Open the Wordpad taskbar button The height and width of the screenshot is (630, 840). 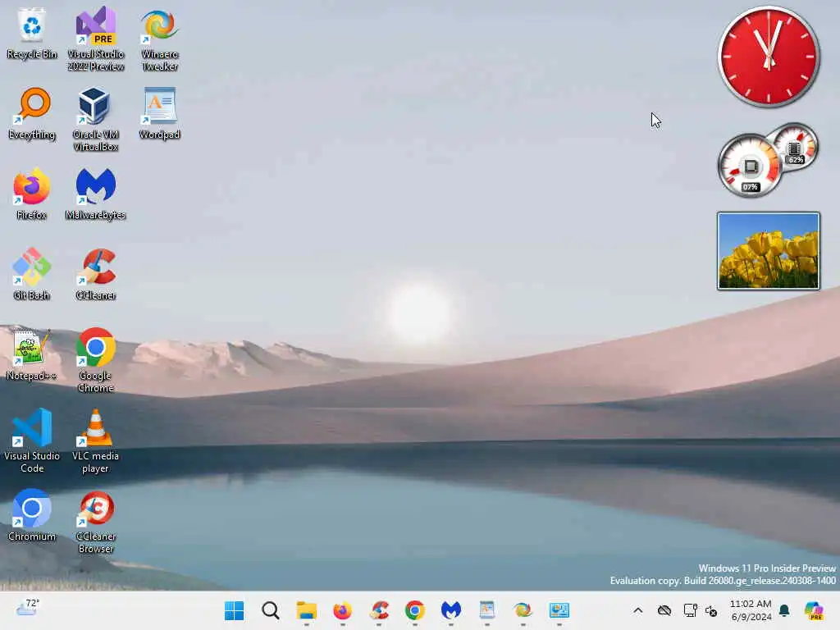tap(487, 610)
